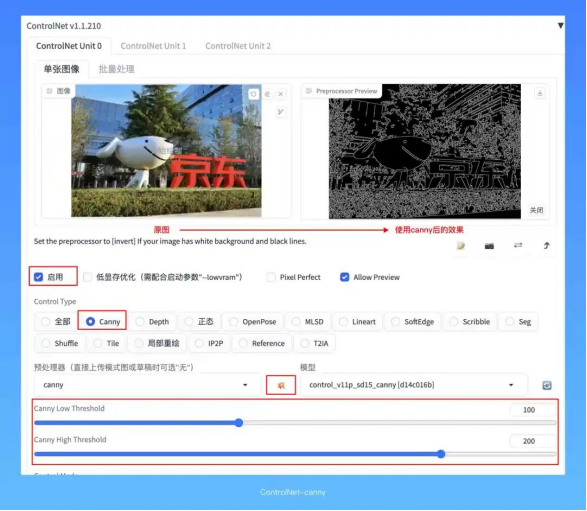
Task: Remove the uploaded source image
Action: point(281,94)
